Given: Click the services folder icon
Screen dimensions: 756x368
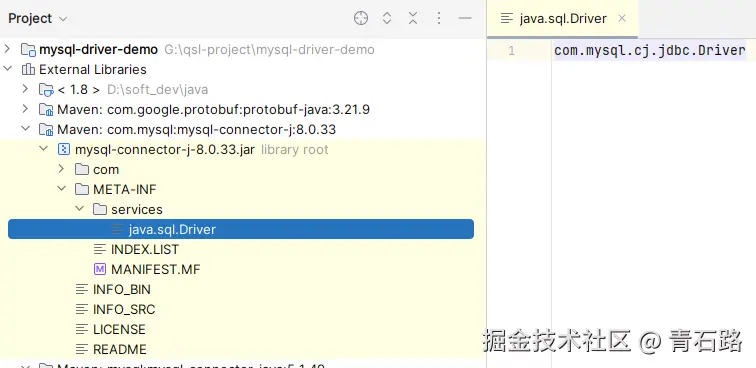Looking at the screenshot, I should [x=100, y=209].
